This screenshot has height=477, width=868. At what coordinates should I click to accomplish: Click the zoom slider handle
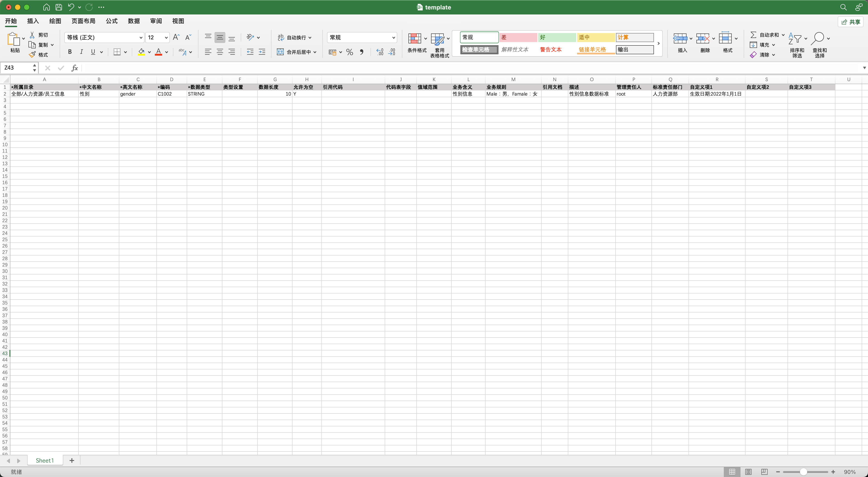click(x=803, y=472)
